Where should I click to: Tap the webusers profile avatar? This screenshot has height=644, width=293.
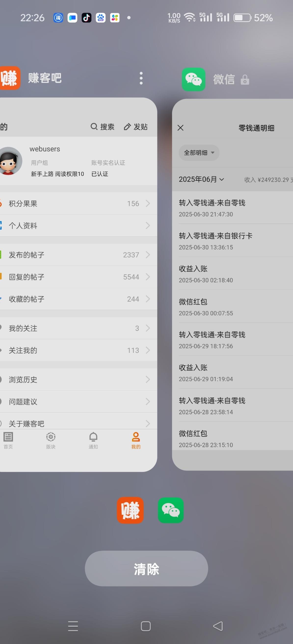(10, 161)
